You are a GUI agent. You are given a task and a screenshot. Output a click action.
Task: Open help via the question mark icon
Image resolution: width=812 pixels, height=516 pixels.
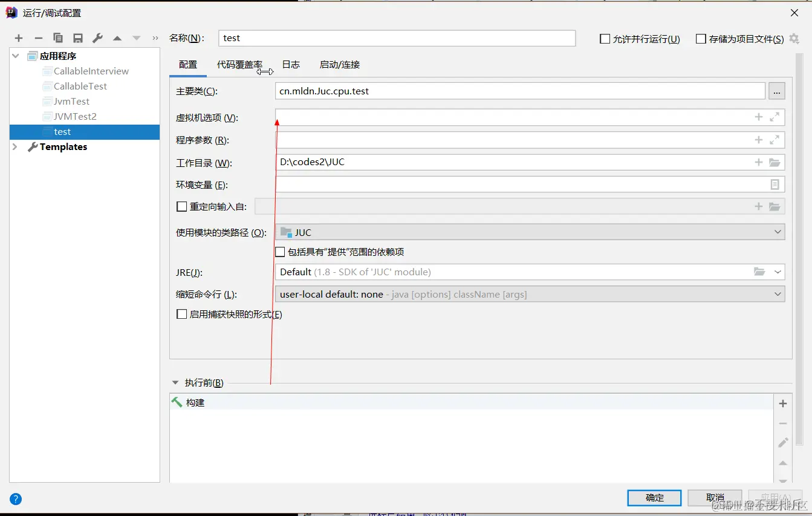tap(16, 499)
